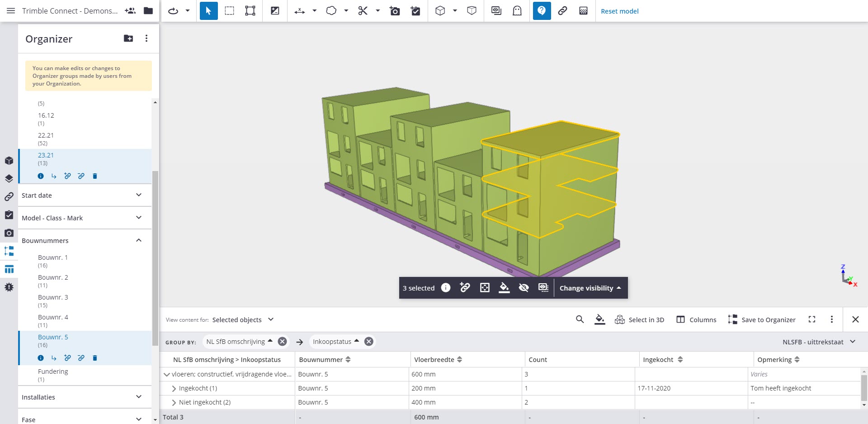This screenshot has width=868, height=424.
Task: Show info for group 23.21
Action: pos(41,176)
